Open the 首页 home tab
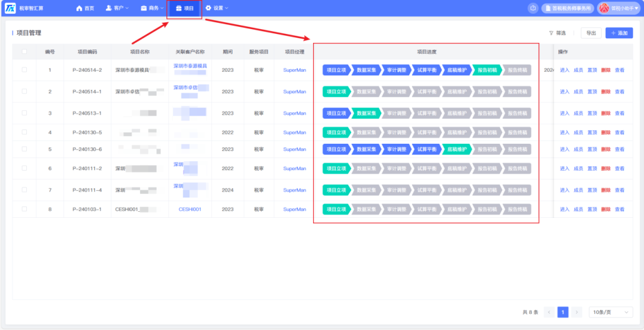Screen dimensions: 644x330 tap(85, 8)
